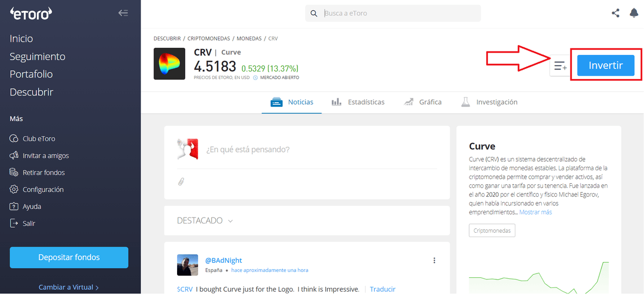Click the Mostrar más link
Viewport: 644px width, 295px height.
(536, 212)
